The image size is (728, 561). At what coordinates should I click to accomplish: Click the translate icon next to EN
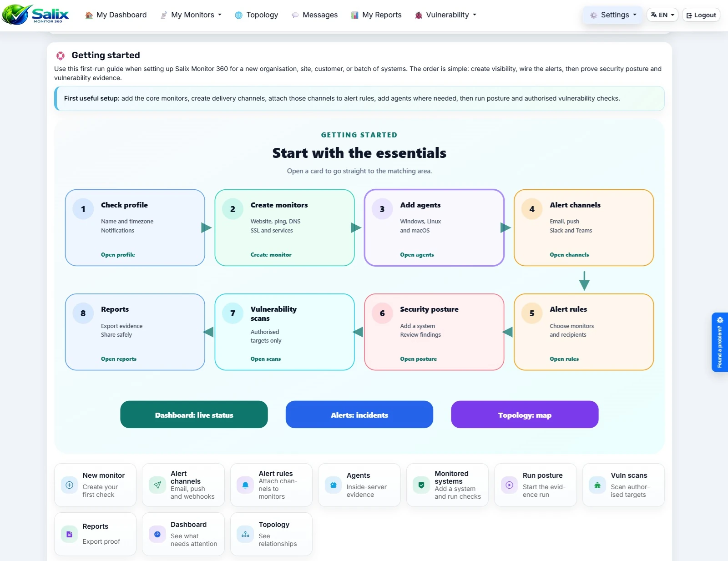(654, 15)
